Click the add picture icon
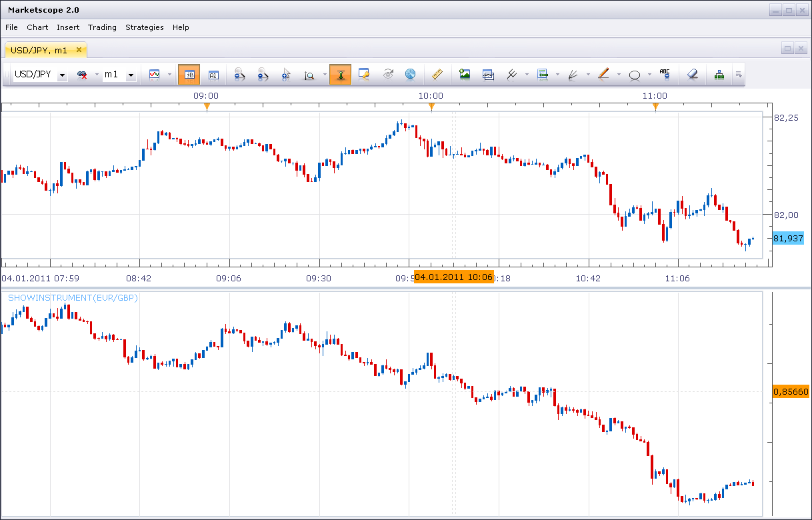This screenshot has height=520, width=812. [x=465, y=75]
